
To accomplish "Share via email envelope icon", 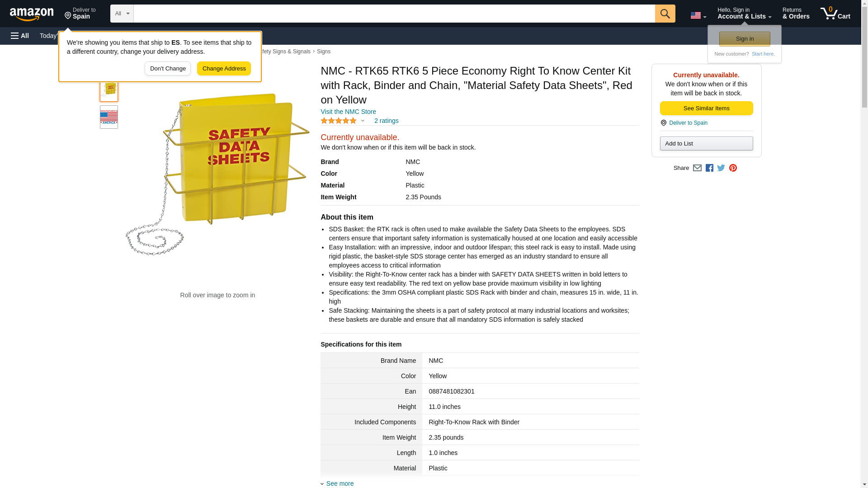I will [x=697, y=168].
